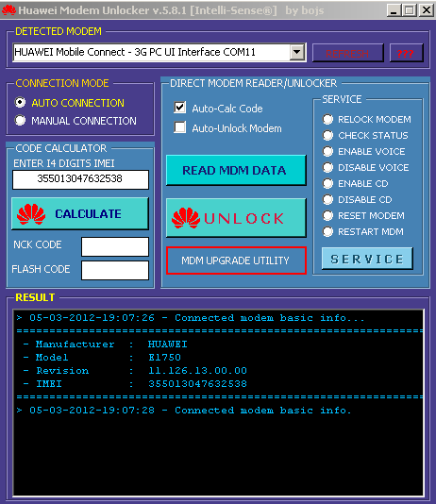
Task: Open the MDM UPGRADE UTILITY
Action: click(x=236, y=260)
